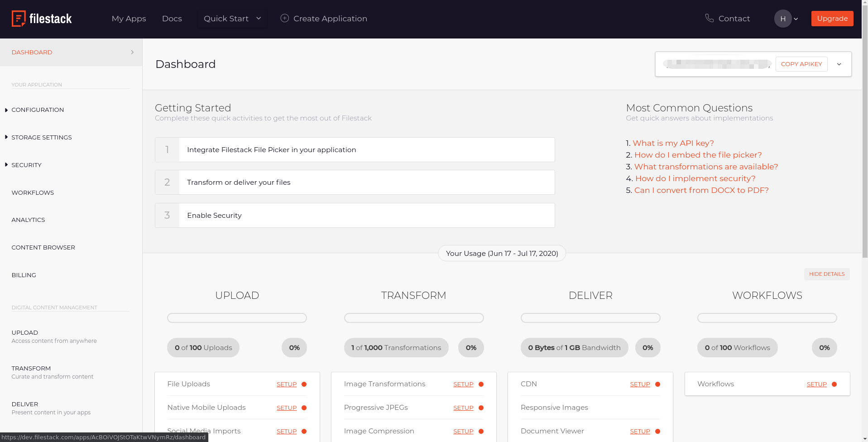Screen dimensions: 868x442
Task: Open Content Browser from the sidebar
Action: (43, 247)
